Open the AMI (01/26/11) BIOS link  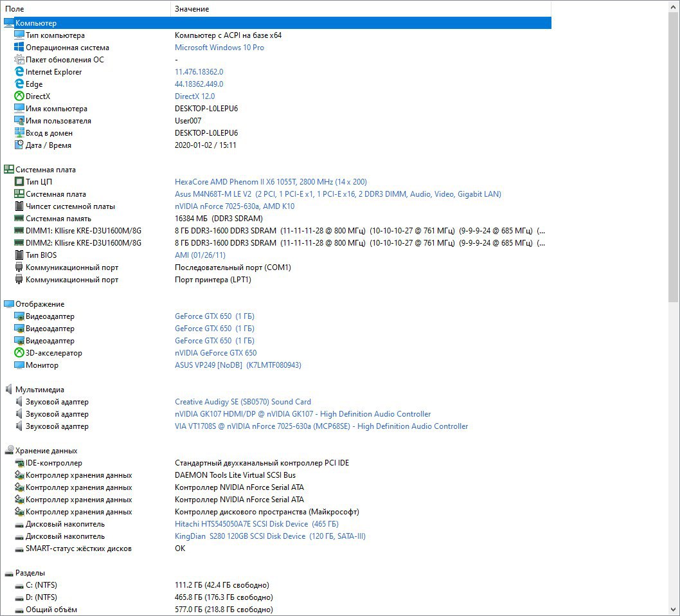click(200, 255)
